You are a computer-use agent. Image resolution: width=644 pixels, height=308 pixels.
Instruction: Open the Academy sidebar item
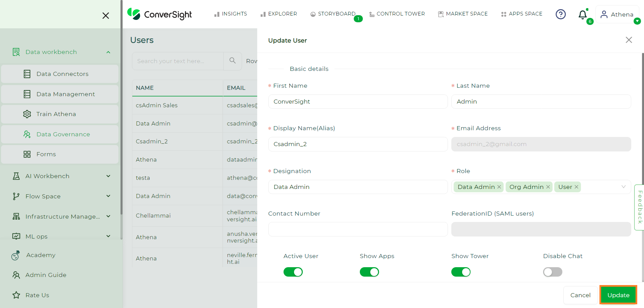pos(41,255)
